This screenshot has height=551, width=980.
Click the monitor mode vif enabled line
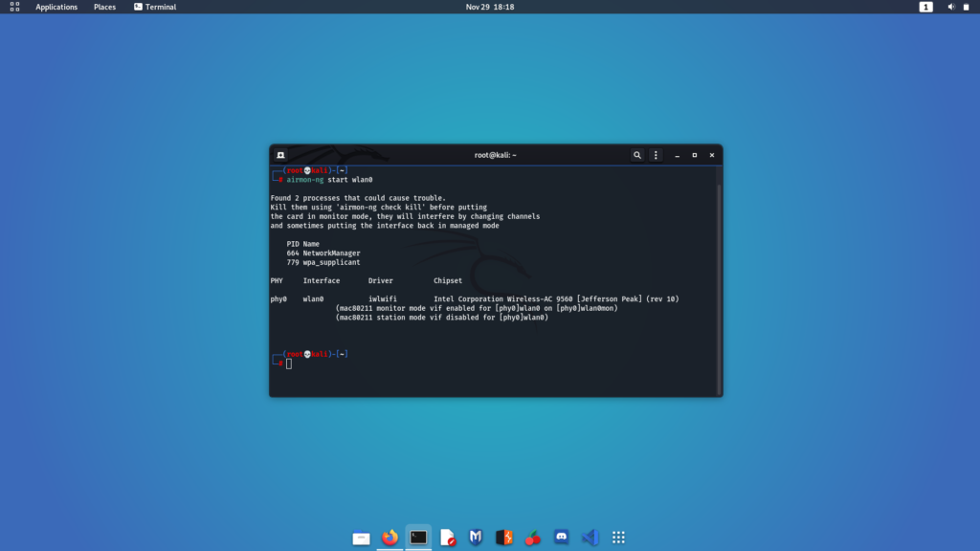click(x=477, y=308)
